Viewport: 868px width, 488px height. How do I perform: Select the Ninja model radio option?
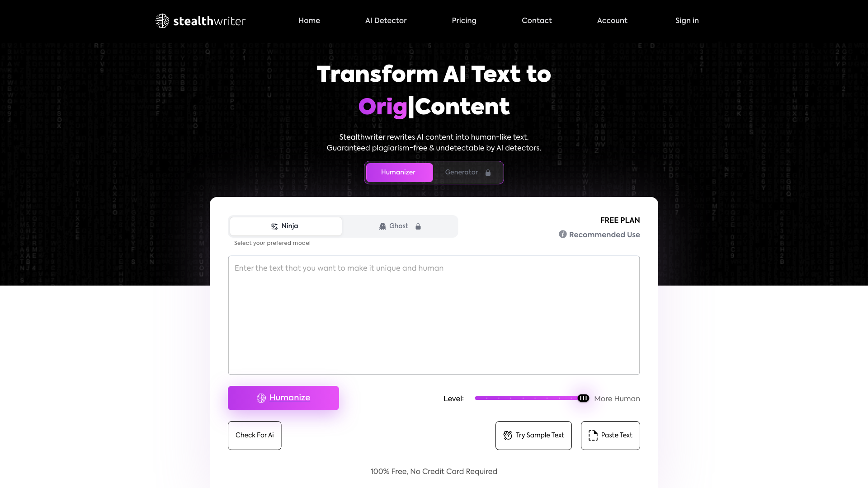(x=285, y=226)
